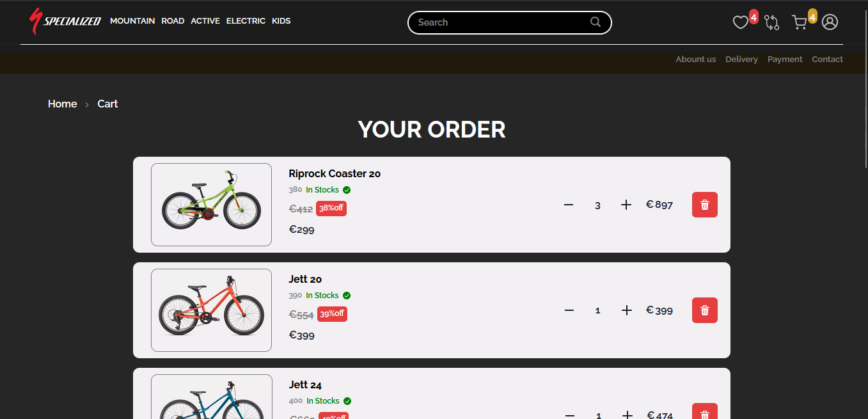The height and width of the screenshot is (419, 868).
Task: Click the Jett 20 bike thumbnail
Action: [211, 310]
